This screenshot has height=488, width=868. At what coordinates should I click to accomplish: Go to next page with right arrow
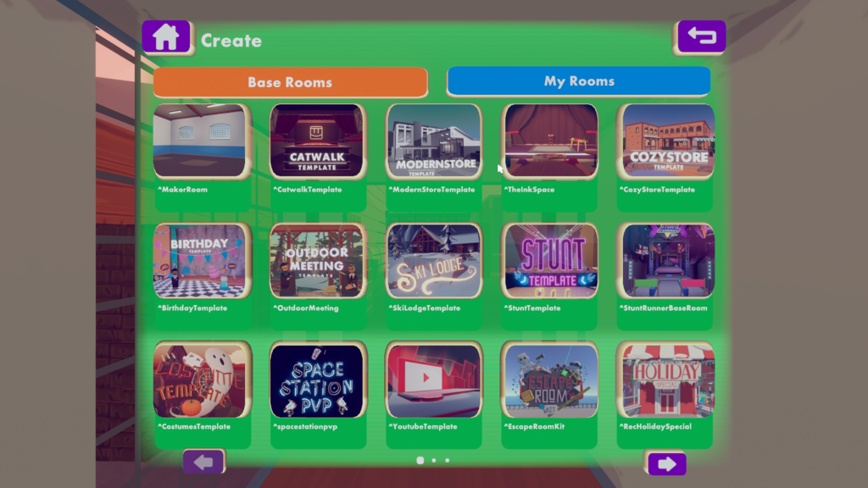click(667, 463)
